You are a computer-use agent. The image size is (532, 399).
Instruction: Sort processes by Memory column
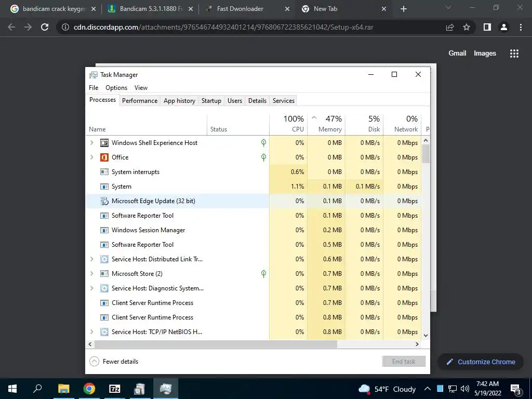point(326,124)
